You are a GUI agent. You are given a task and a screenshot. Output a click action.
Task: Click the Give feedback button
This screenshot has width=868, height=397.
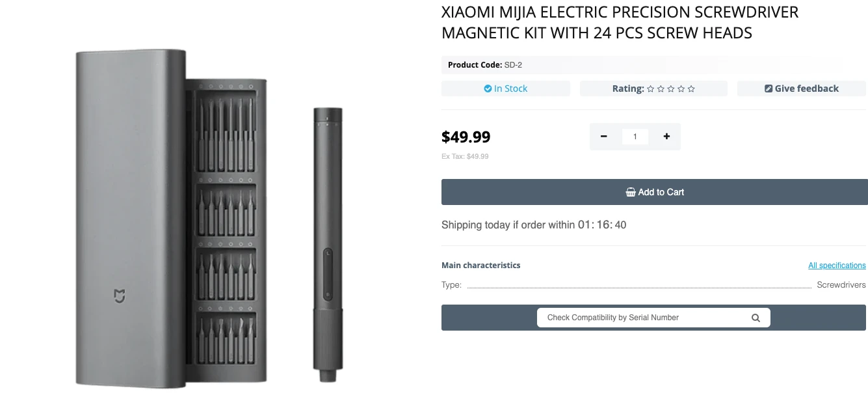pos(801,89)
